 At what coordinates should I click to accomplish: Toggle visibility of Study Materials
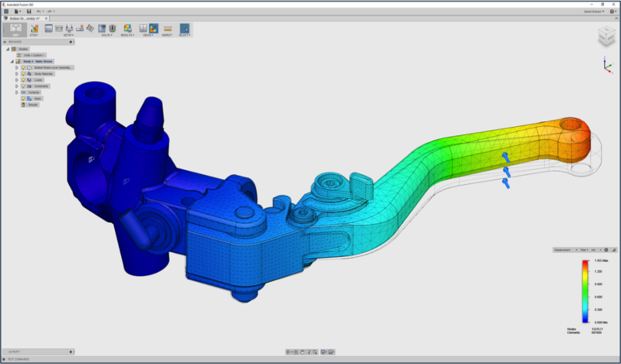coord(23,74)
